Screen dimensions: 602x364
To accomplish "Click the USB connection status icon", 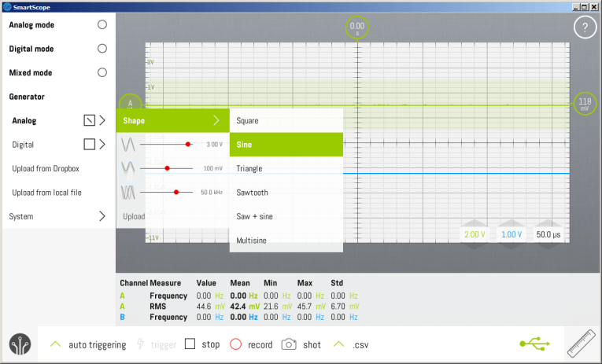I will [x=535, y=344].
